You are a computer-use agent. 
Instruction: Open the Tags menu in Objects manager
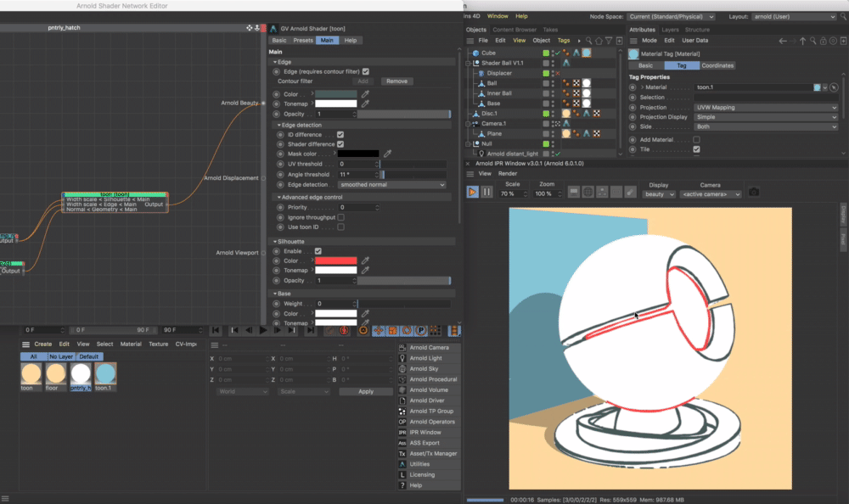tap(564, 41)
